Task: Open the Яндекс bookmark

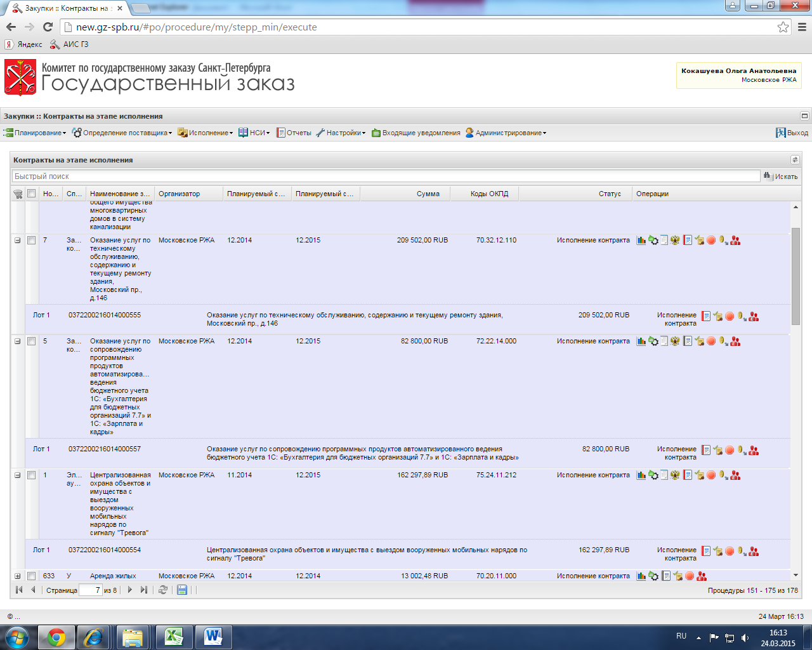Action: click(23, 44)
